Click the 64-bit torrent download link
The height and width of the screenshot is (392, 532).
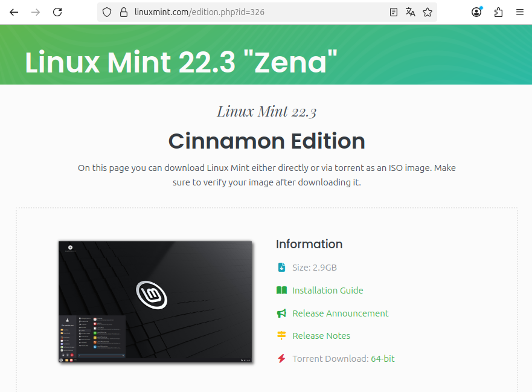pos(383,359)
